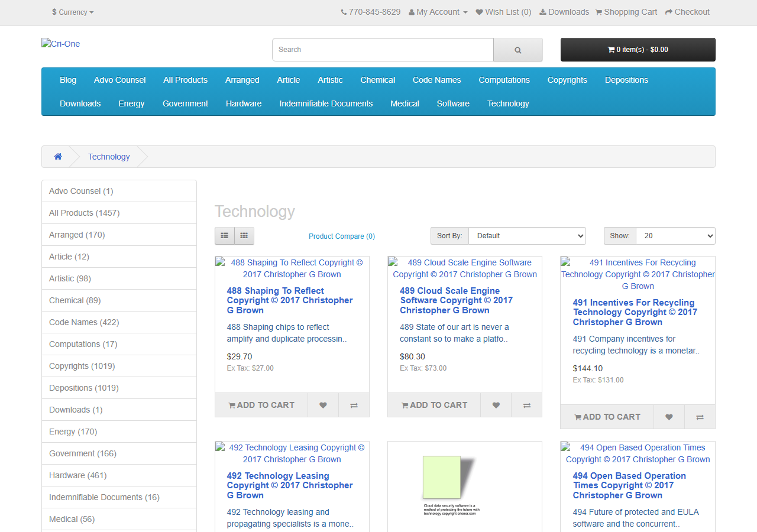The image size is (757, 532).
Task: Select Advo Counsel (1) sidebar category
Action: coord(119,191)
